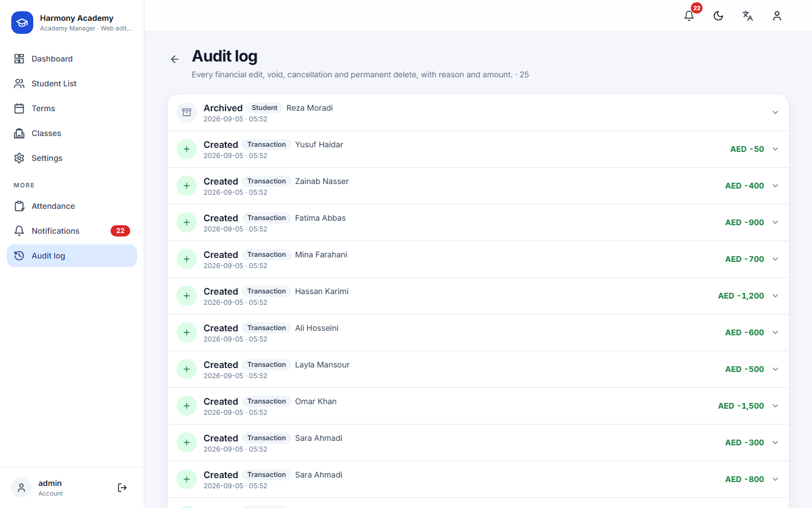Screen dimensions: 812x508
Task: Click the AED -600 amount for Ali Hosseini
Action: tap(744, 332)
